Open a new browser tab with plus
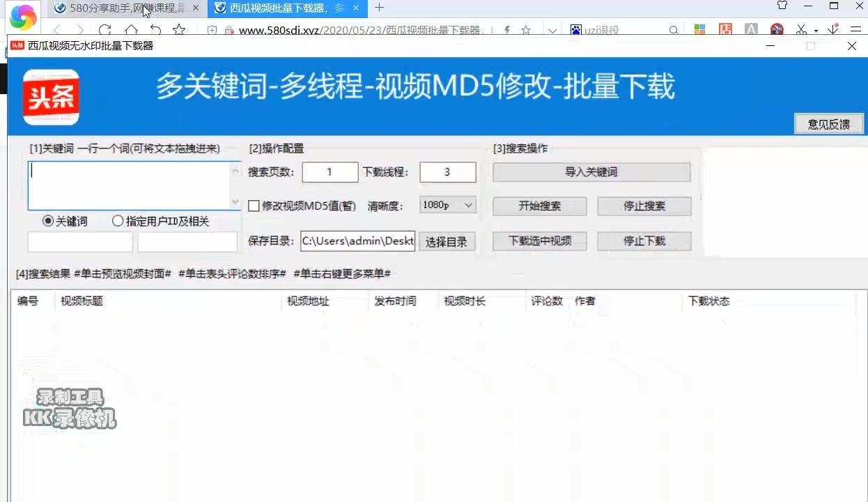The width and height of the screenshot is (868, 502). (379, 8)
